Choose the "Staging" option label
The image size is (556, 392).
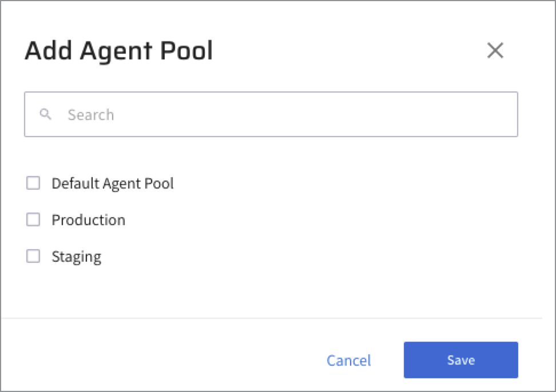pyautogui.click(x=77, y=257)
